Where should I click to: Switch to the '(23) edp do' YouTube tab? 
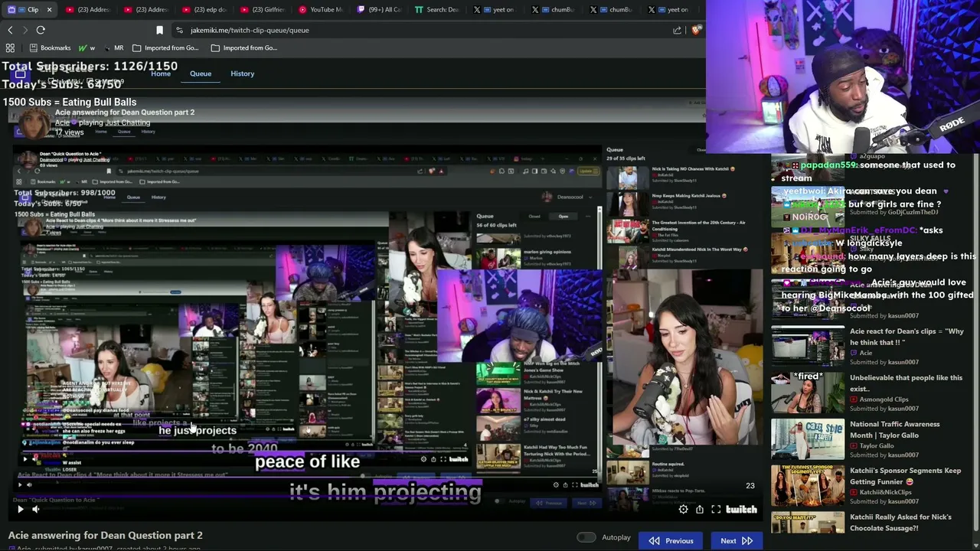point(205,9)
